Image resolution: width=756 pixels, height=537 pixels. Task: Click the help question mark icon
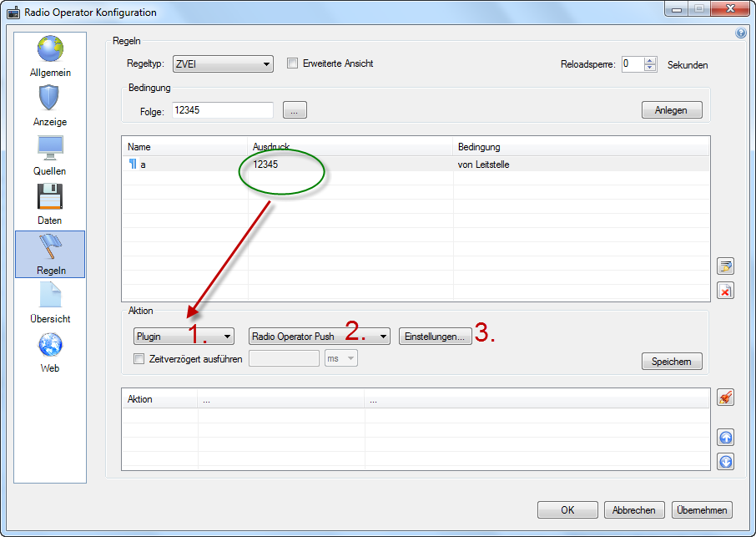point(741,33)
